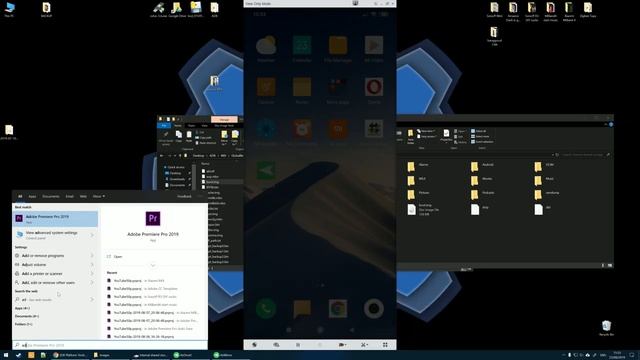Click Invert selection in right Explorer ribbon

482,142
